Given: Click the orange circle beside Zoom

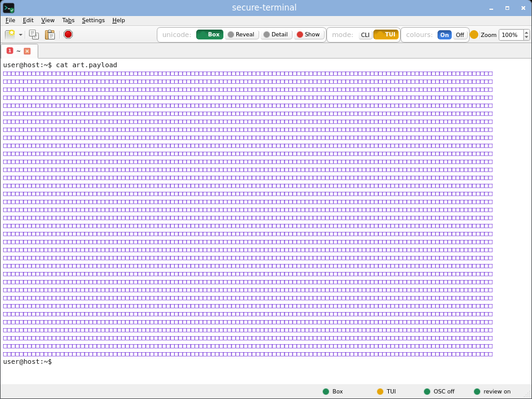Looking at the screenshot, I should click(474, 35).
